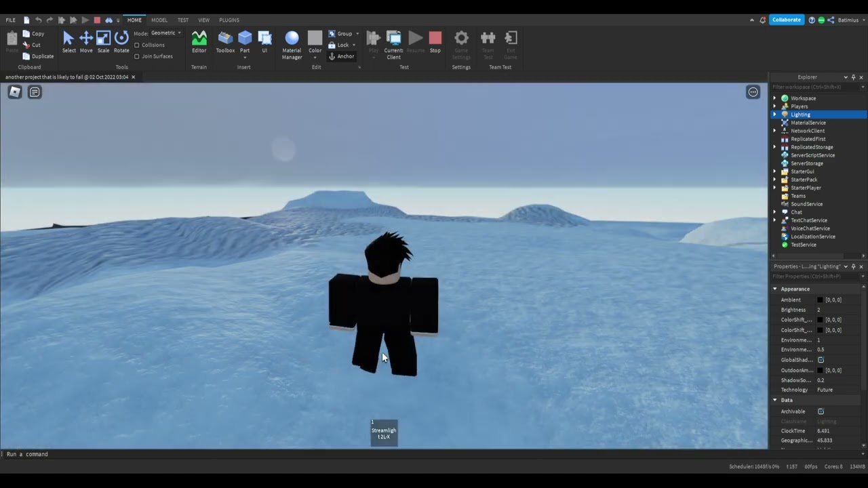Toggle the Archivable checkbox
The image size is (868, 488).
[x=821, y=411]
